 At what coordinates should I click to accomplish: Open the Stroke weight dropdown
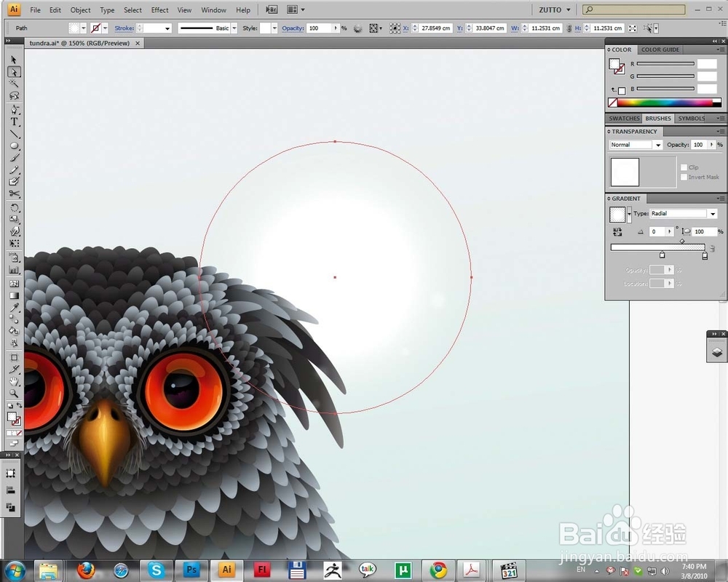pos(167,28)
